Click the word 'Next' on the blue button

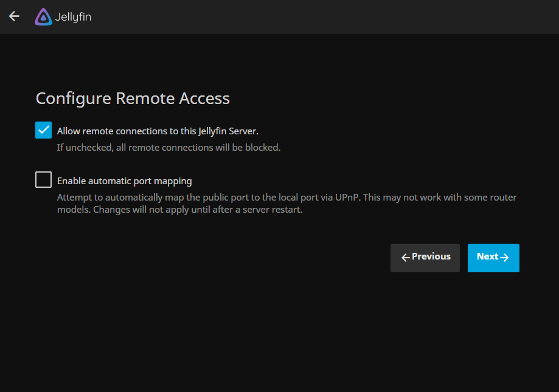pyautogui.click(x=487, y=256)
